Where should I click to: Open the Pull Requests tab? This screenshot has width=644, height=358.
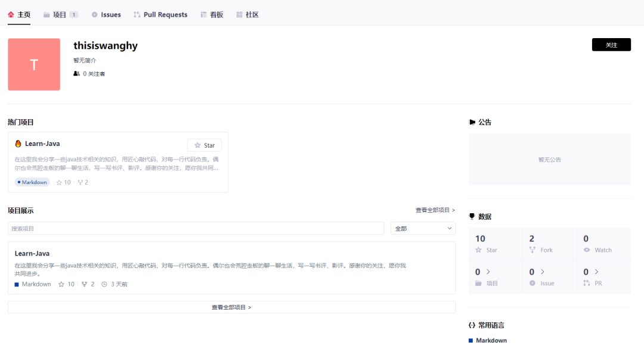click(x=160, y=15)
